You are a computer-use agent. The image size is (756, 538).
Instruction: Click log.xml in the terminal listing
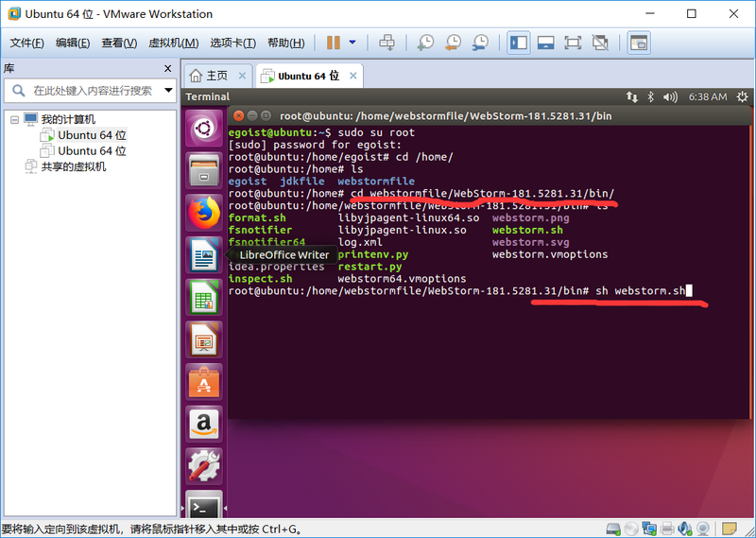coord(360,242)
